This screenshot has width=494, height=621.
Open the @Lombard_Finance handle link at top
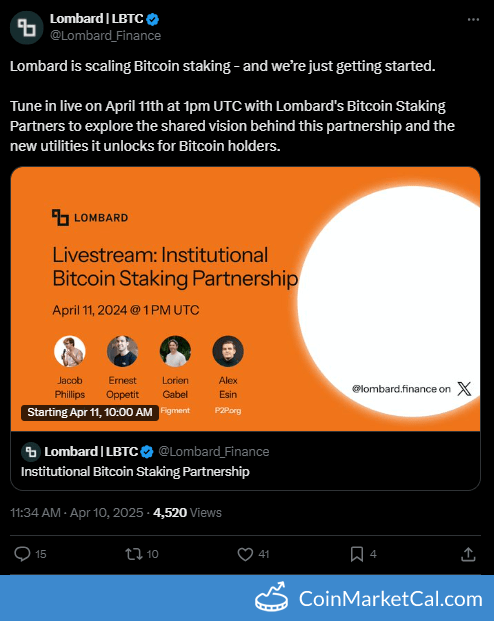click(x=105, y=36)
